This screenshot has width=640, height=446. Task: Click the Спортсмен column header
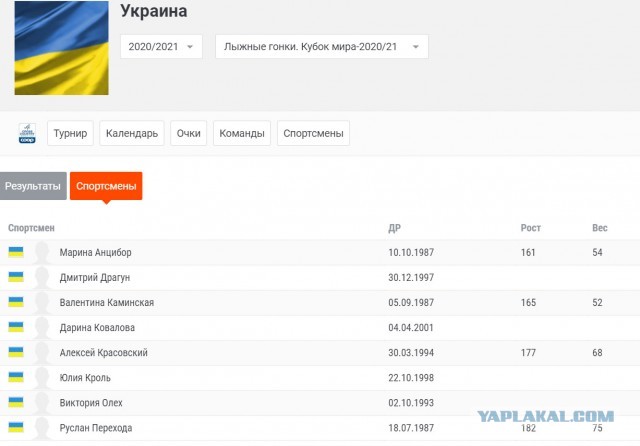31,228
